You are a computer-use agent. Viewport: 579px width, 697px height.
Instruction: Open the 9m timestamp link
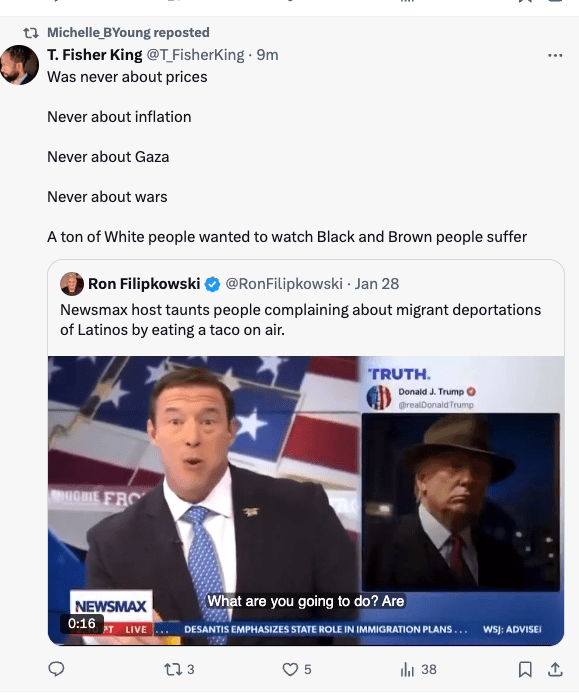click(267, 55)
